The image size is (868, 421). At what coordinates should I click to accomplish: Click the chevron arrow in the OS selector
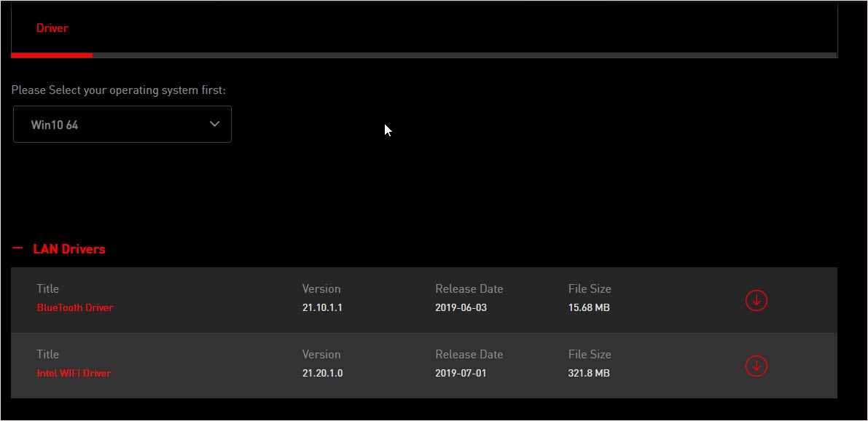coord(214,124)
